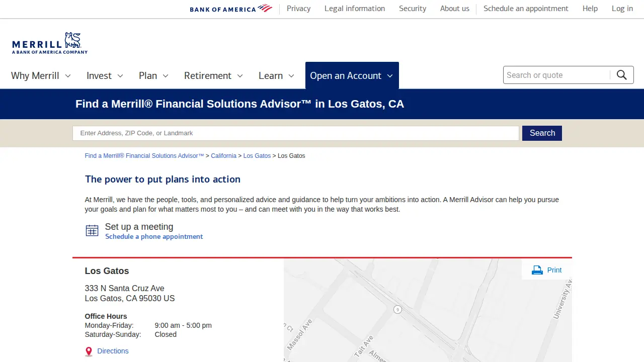Click the red Directions pin icon

89,351
